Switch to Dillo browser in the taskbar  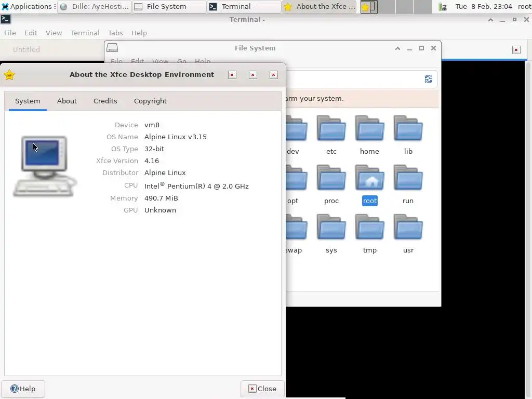(x=95, y=6)
